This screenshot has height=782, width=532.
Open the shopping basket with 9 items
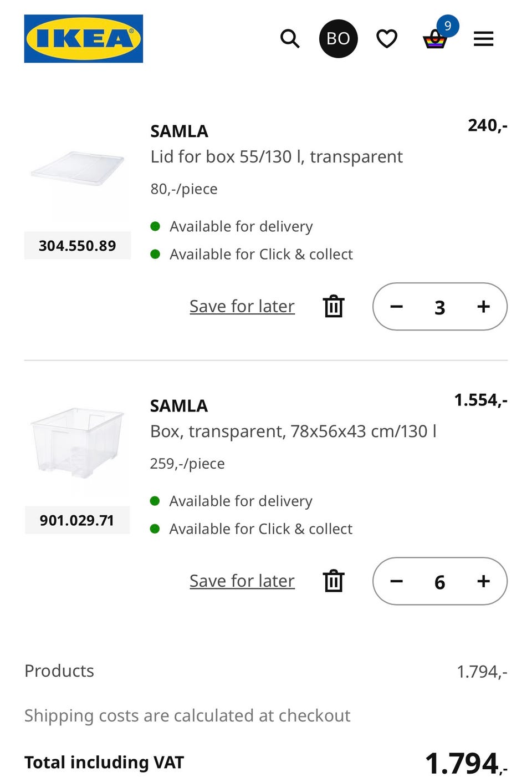(x=436, y=39)
